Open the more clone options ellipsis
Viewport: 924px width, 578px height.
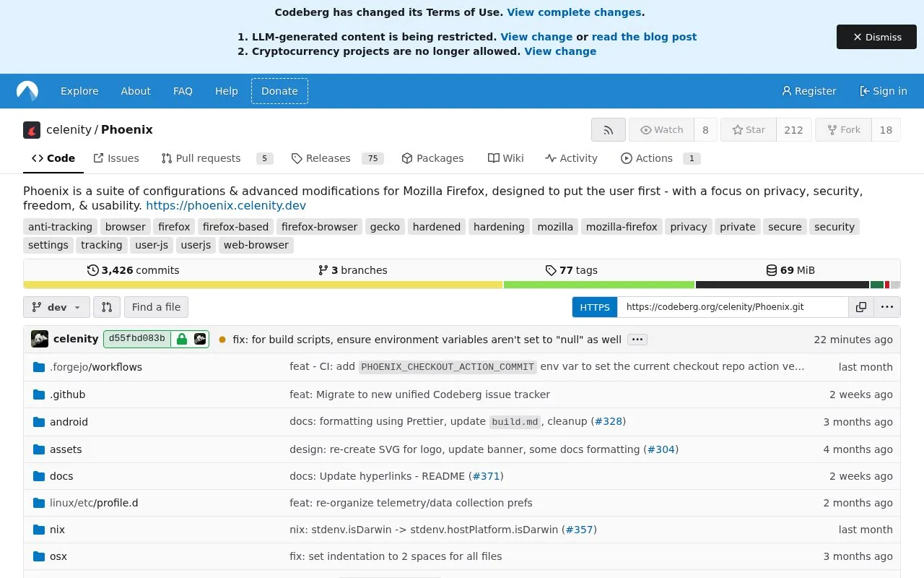click(887, 307)
